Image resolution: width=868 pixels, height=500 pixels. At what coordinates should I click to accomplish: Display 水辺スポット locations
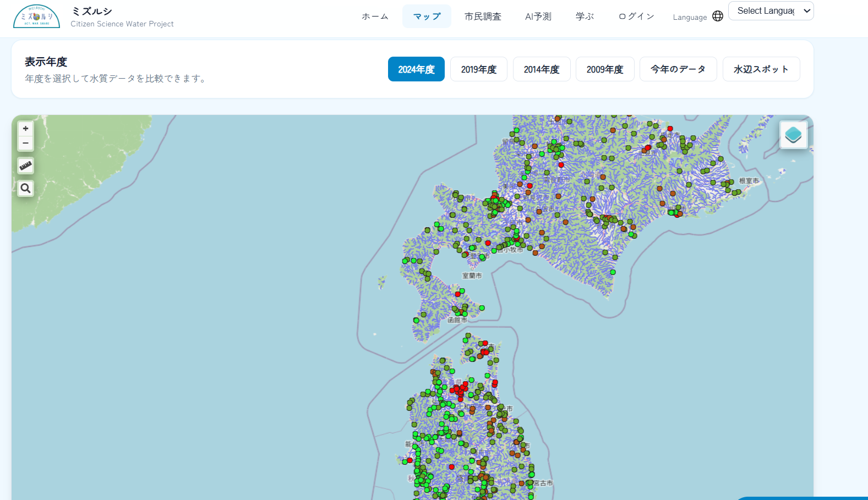click(x=761, y=69)
